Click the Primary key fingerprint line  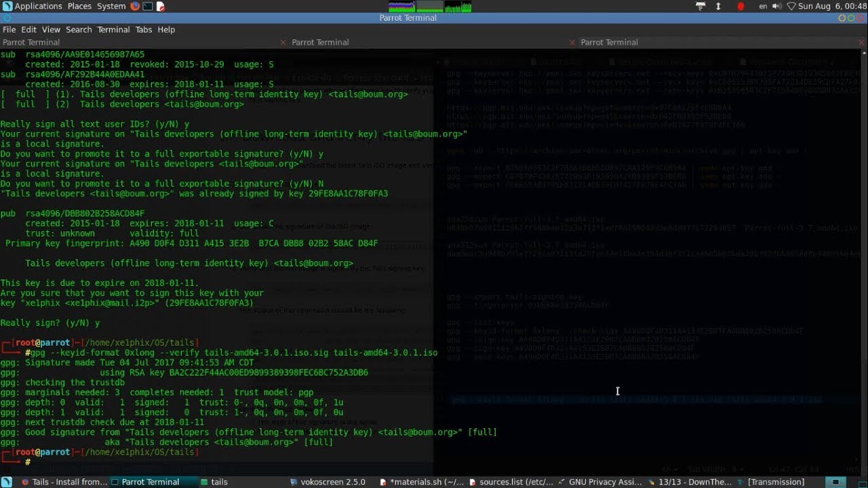pos(191,243)
